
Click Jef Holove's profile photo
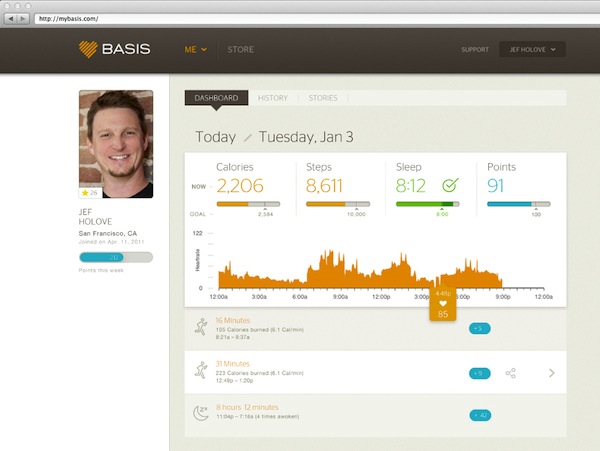point(116,144)
